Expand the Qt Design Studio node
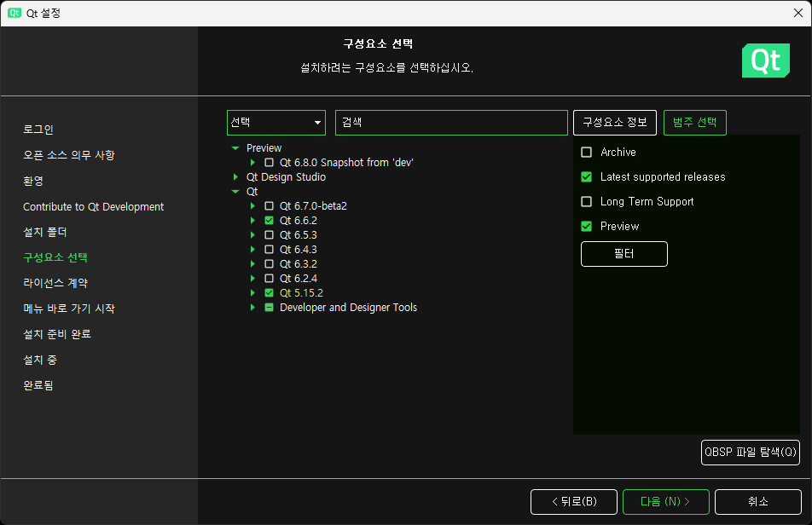Image resolution: width=812 pixels, height=525 pixels. click(235, 177)
